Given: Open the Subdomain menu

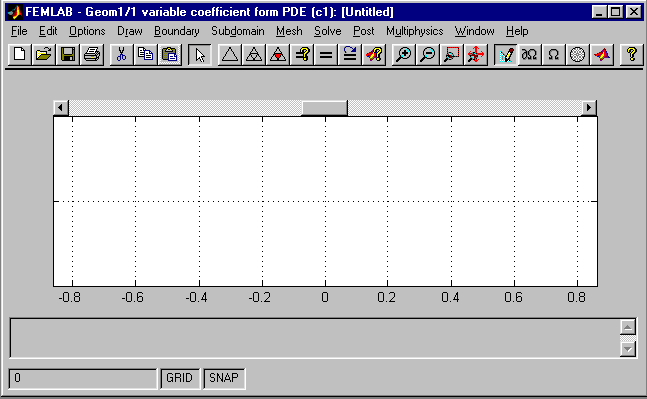Looking at the screenshot, I should [238, 31].
